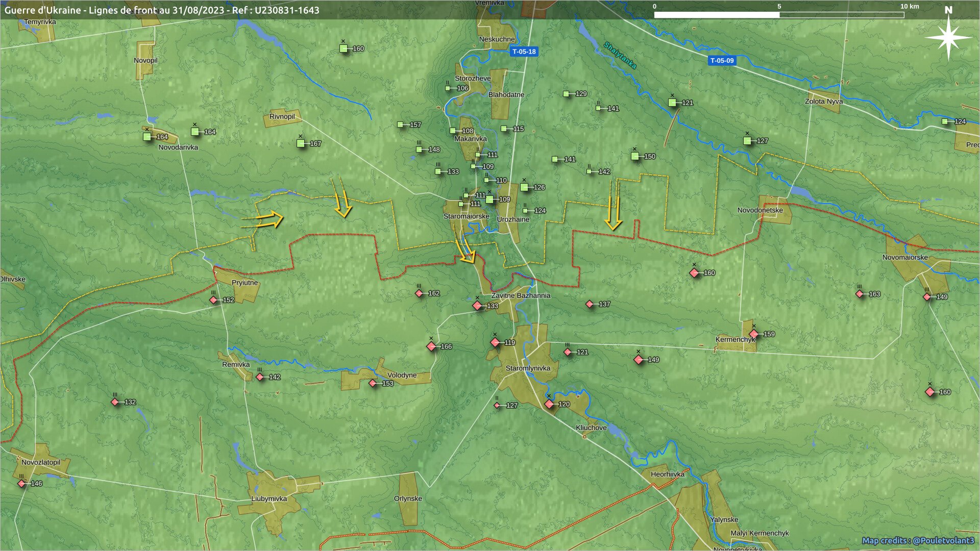Viewport: 980px width, 551px height.
Task: Click the Temyrivka town label
Action: (40, 22)
